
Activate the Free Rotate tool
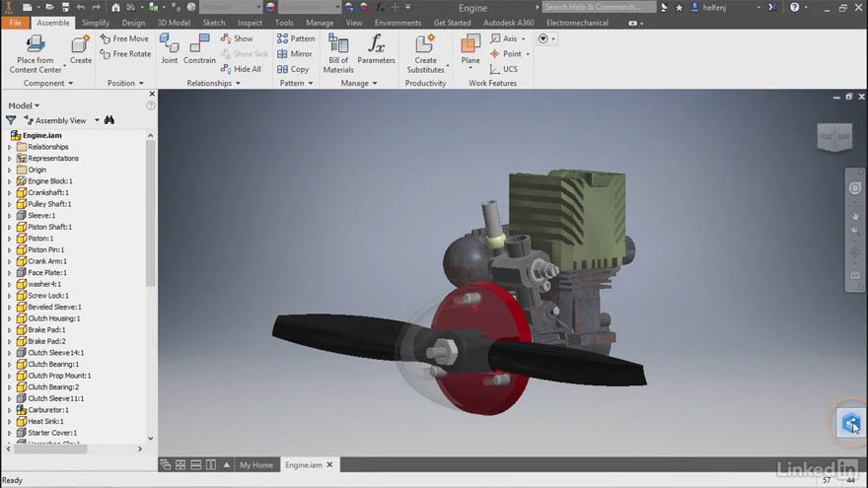125,53
